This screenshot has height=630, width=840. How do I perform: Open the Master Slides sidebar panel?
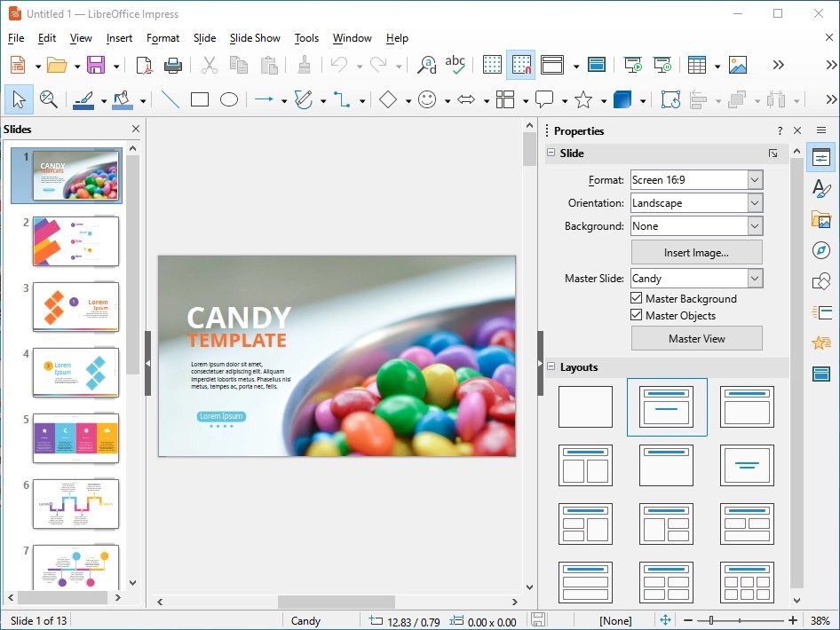[x=820, y=374]
